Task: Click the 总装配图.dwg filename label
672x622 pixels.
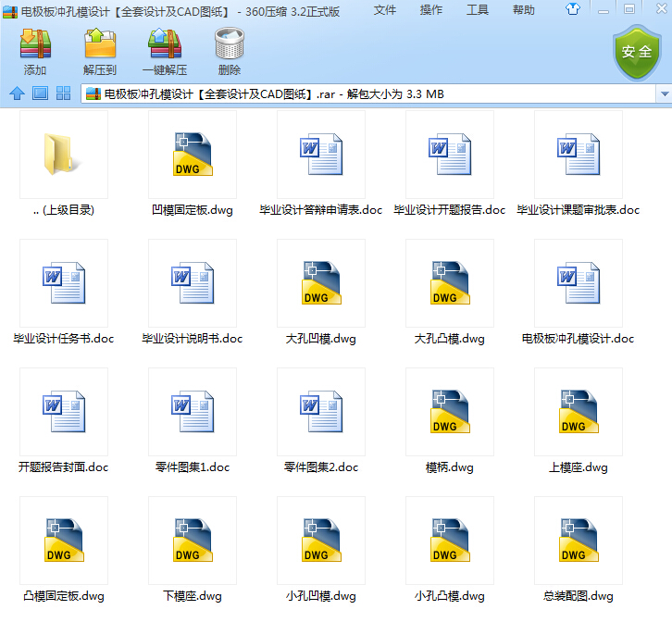Action: click(x=579, y=596)
